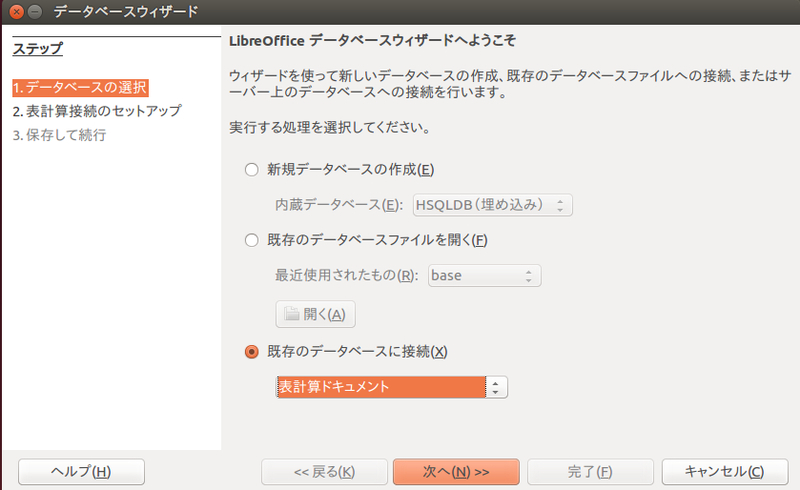Minimize the wizard window
800x490 pixels.
(x=35, y=11)
